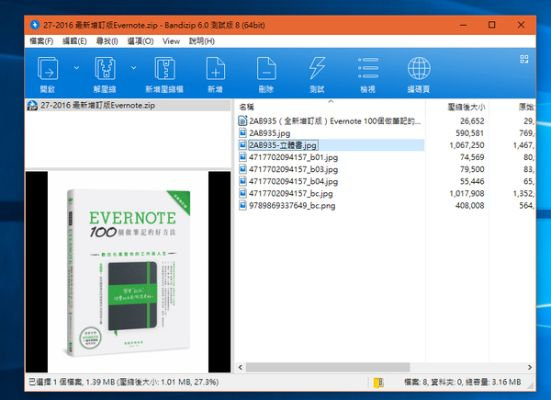Screen dimensions: 551x400
Task: Click the Evernote book cover preview image
Action: tap(128, 272)
